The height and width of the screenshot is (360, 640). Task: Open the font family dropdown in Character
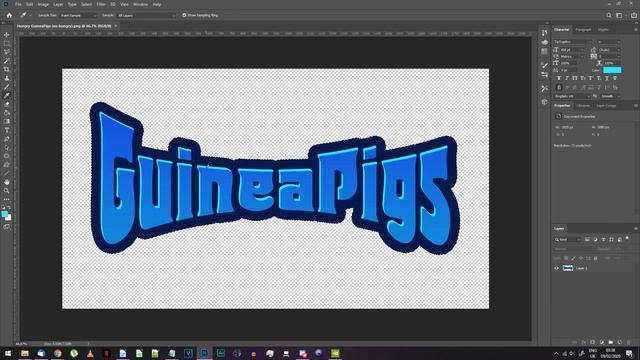tap(573, 42)
